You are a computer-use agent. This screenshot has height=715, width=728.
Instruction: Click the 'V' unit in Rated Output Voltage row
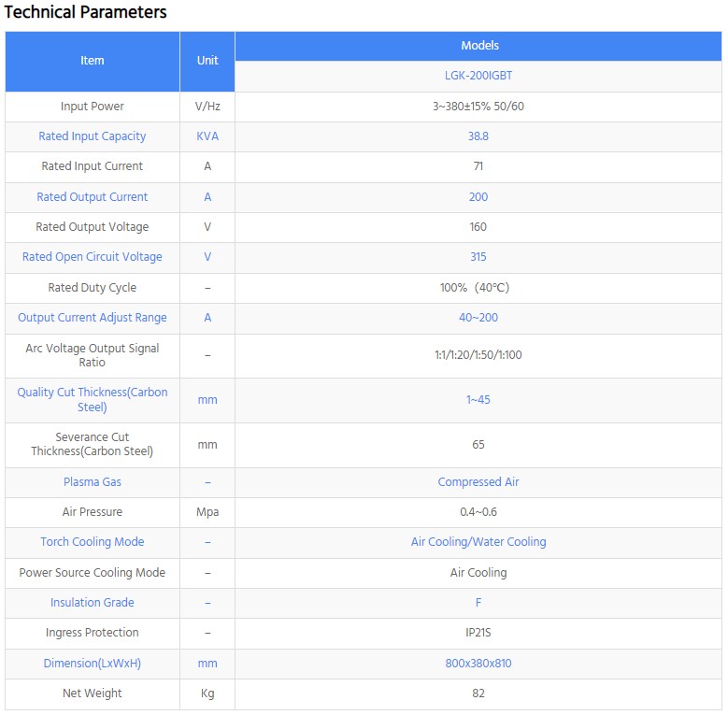(x=207, y=226)
